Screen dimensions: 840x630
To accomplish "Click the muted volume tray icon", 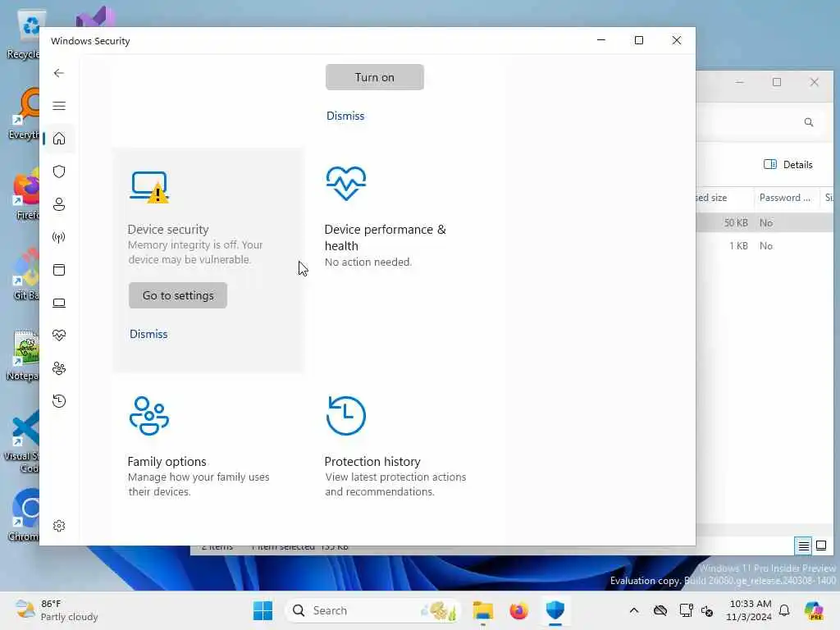I will [707, 610].
